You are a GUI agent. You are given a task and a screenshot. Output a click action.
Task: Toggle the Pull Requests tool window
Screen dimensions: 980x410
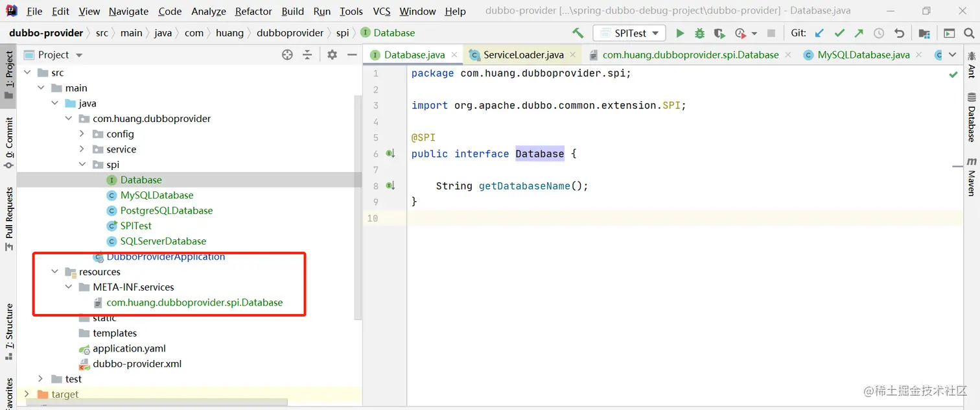8,219
